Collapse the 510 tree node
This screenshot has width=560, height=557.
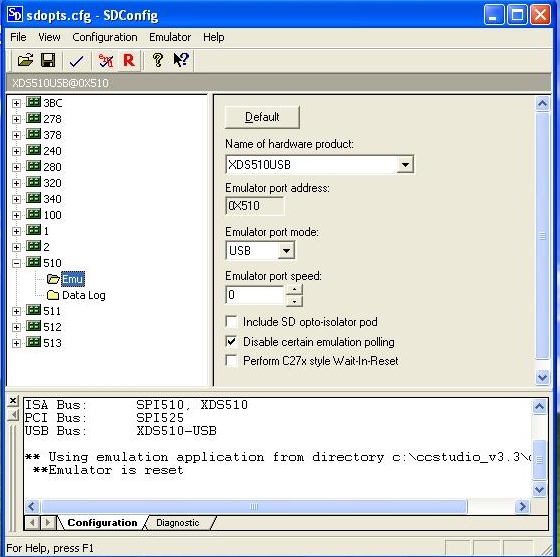(16, 264)
